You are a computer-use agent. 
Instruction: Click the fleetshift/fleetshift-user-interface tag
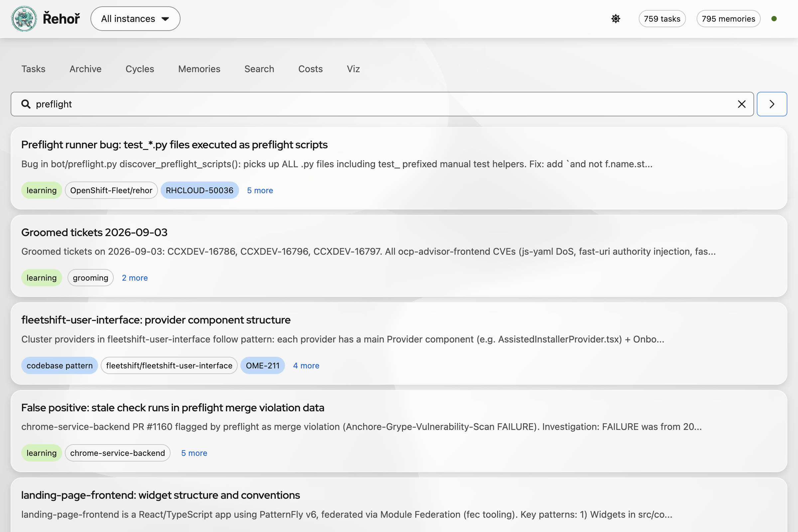pyautogui.click(x=169, y=366)
